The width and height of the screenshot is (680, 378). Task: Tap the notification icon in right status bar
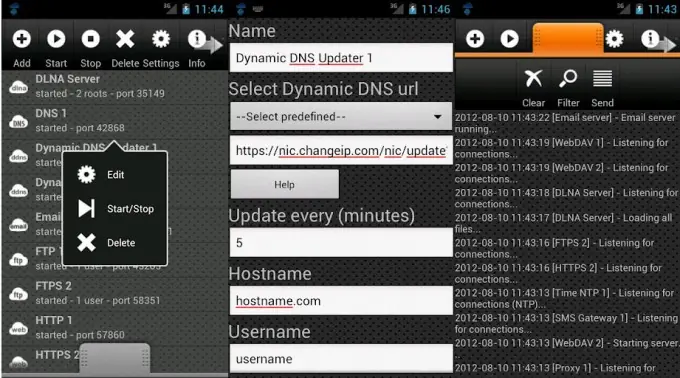coord(468,9)
